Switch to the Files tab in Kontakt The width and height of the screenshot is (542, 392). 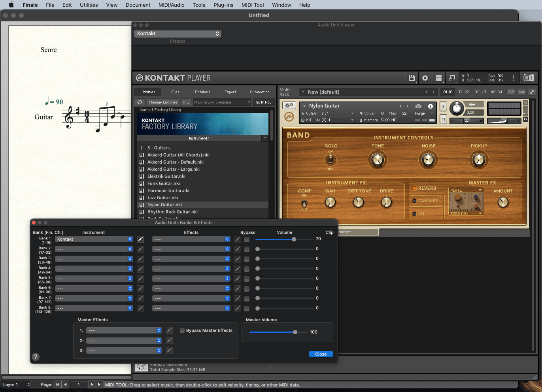tap(175, 92)
